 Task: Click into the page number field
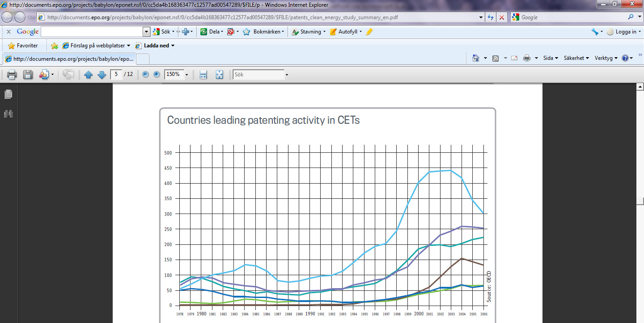(116, 74)
